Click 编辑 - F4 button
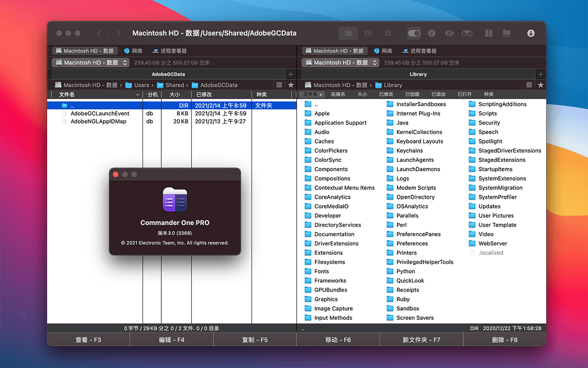 171,340
